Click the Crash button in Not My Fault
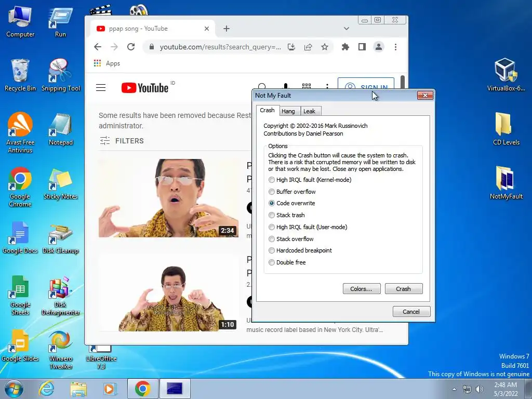 (403, 289)
